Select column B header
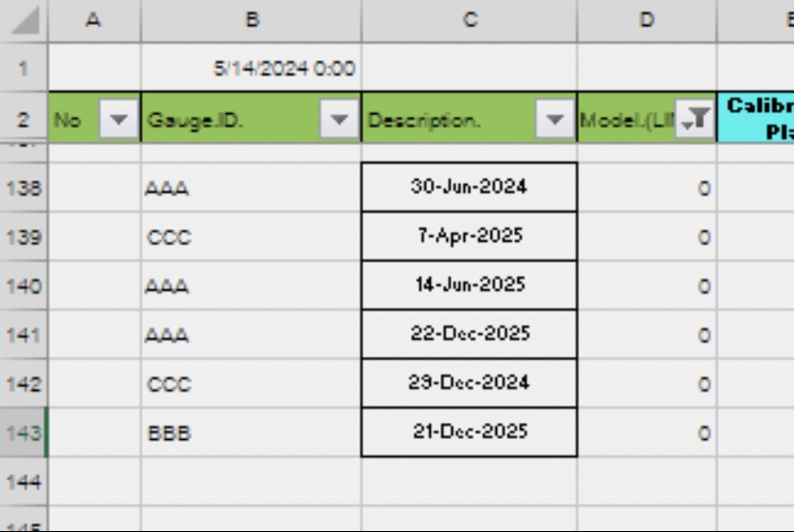The image size is (794, 532). point(250,20)
